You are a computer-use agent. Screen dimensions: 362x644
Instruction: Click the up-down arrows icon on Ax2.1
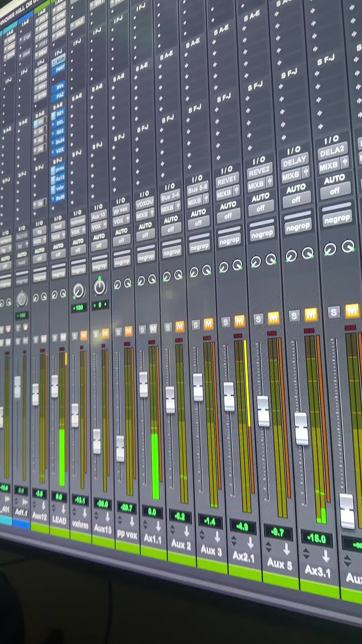point(235,539)
